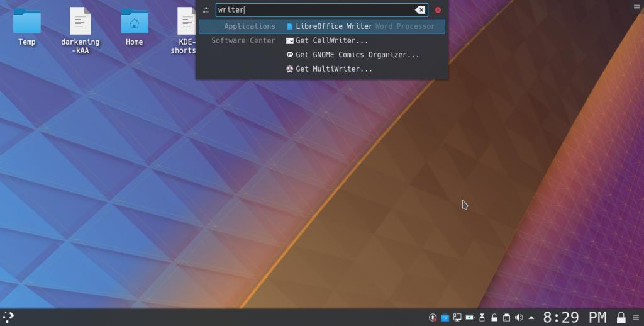Choose Get GNOME Comics Organizer result
Screen dimensions: 644x326
click(x=357, y=55)
